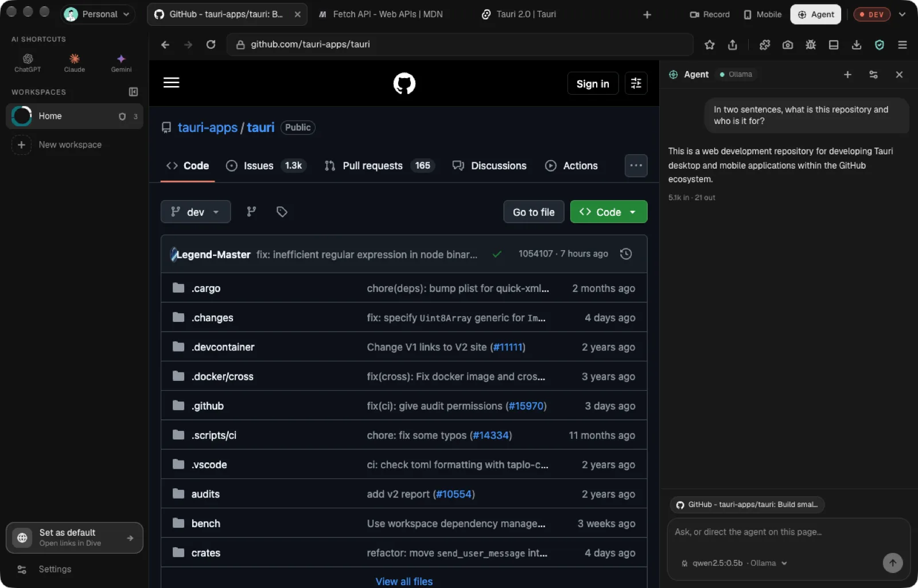Go forward to the next page
Image resolution: width=918 pixels, height=588 pixels.
tap(188, 45)
